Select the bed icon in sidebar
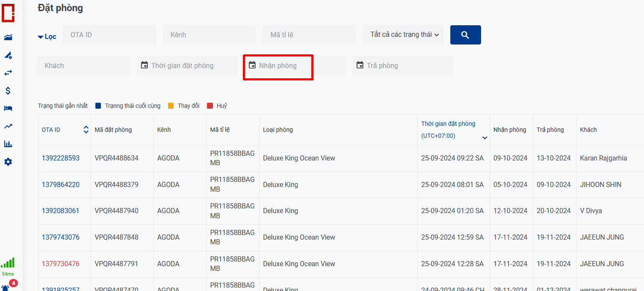This screenshot has width=644, height=291. pos(8,108)
